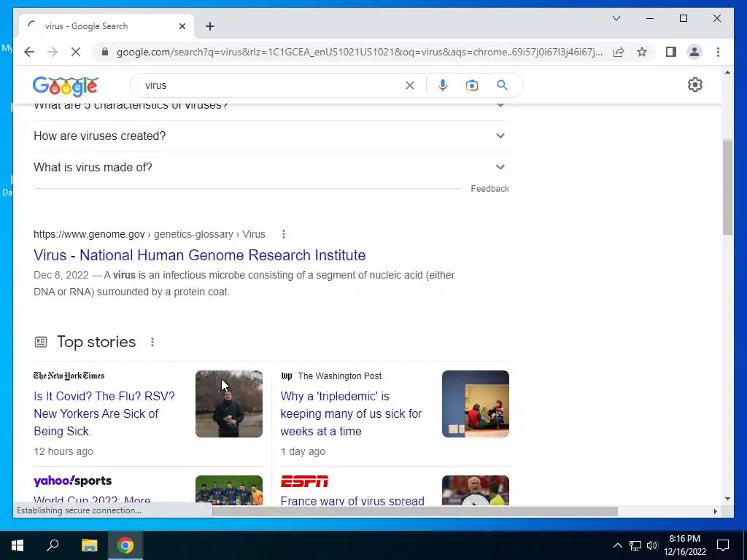747x560 pixels.
Task: Submit search with the magnifier icon
Action: [x=502, y=85]
